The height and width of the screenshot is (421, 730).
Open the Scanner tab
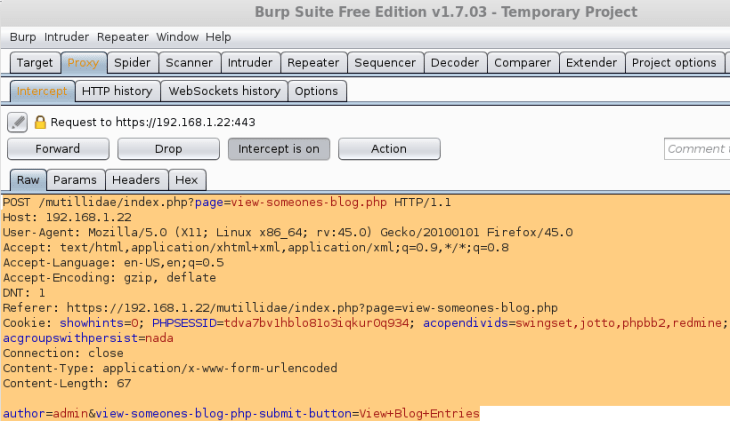tap(189, 62)
